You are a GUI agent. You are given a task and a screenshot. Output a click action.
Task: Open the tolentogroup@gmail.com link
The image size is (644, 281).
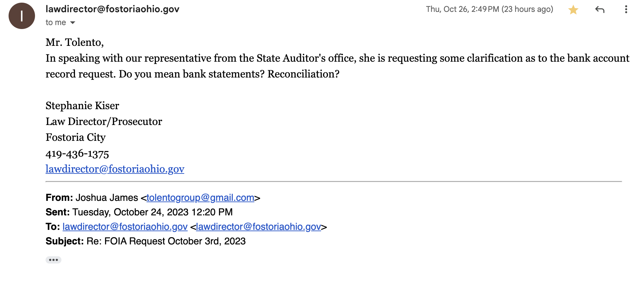coord(200,198)
